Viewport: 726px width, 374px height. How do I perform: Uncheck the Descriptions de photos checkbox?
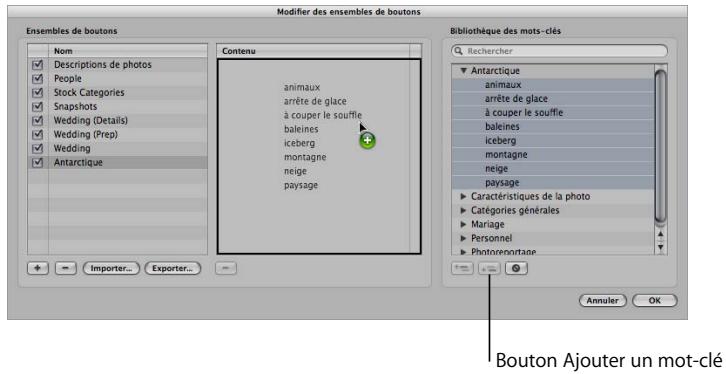tap(38, 65)
